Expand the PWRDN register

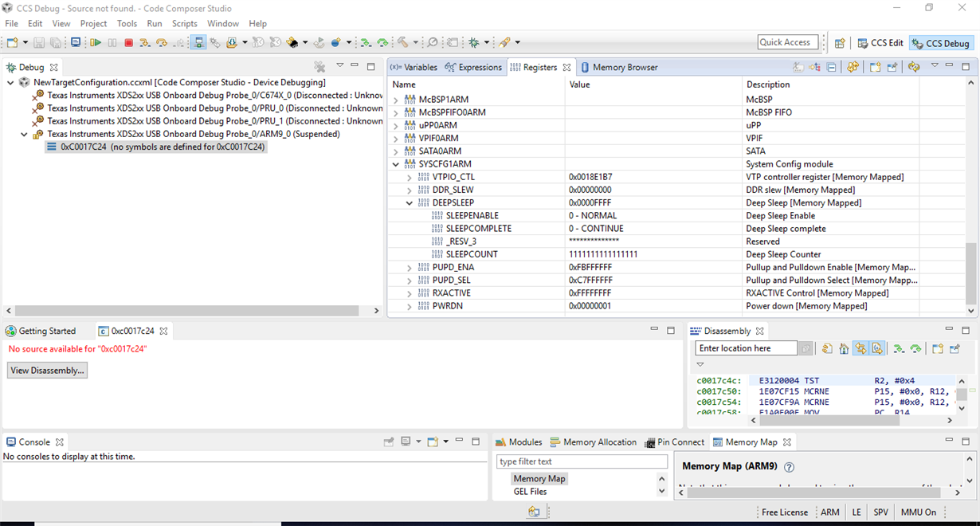(x=410, y=306)
